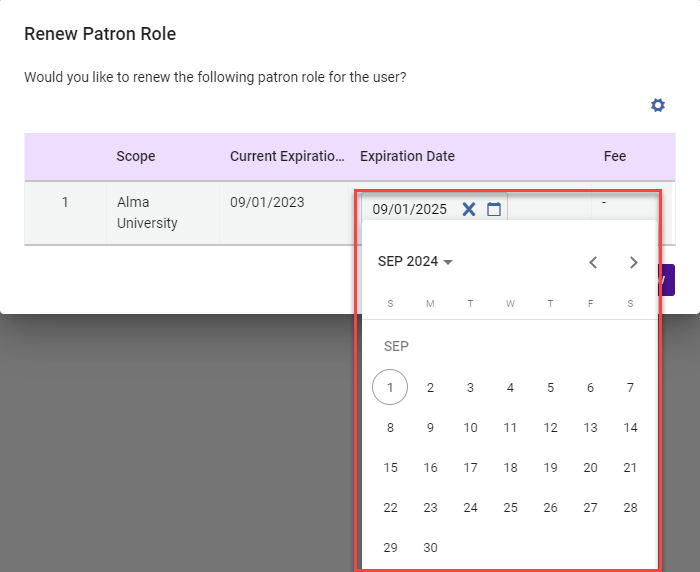Pick September 15 in the calendar
Image resolution: width=700 pixels, height=572 pixels.
[390, 468]
